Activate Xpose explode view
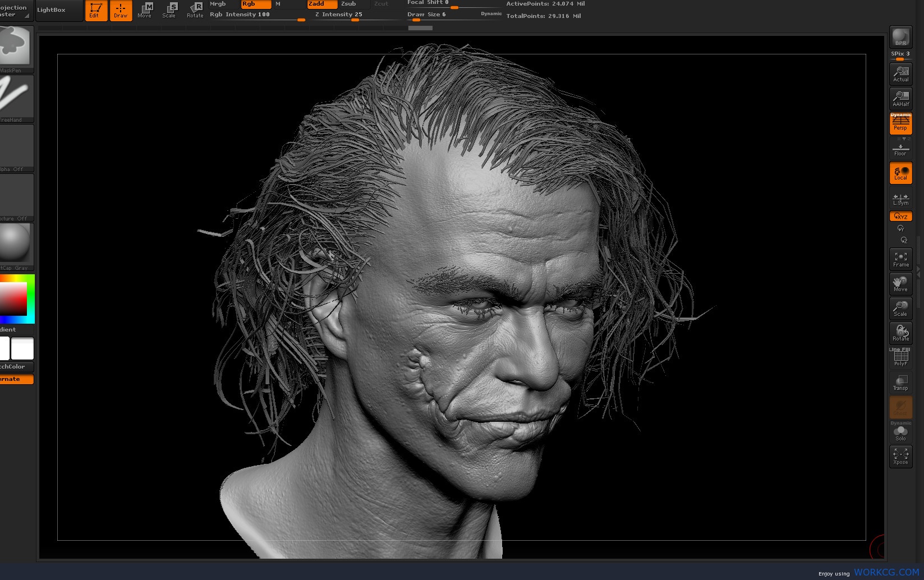The image size is (924, 580). pos(900,457)
